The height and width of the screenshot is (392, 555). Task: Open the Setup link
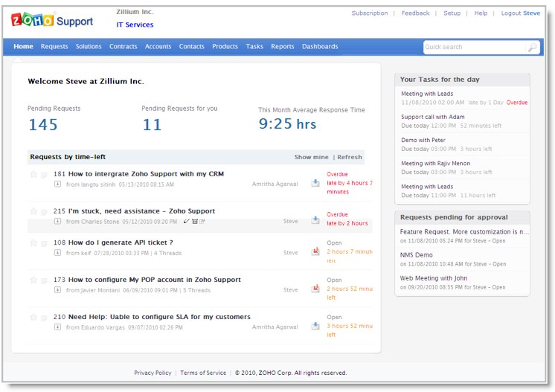point(452,13)
